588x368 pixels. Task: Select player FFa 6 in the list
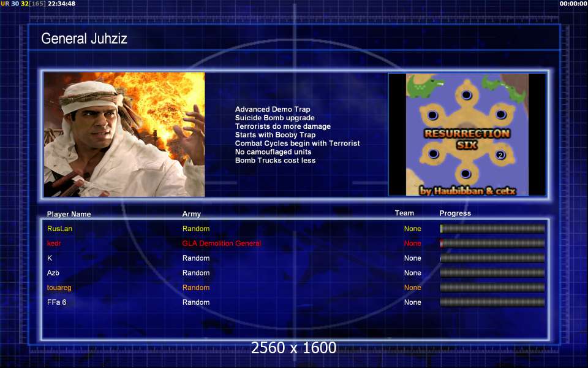click(x=56, y=302)
